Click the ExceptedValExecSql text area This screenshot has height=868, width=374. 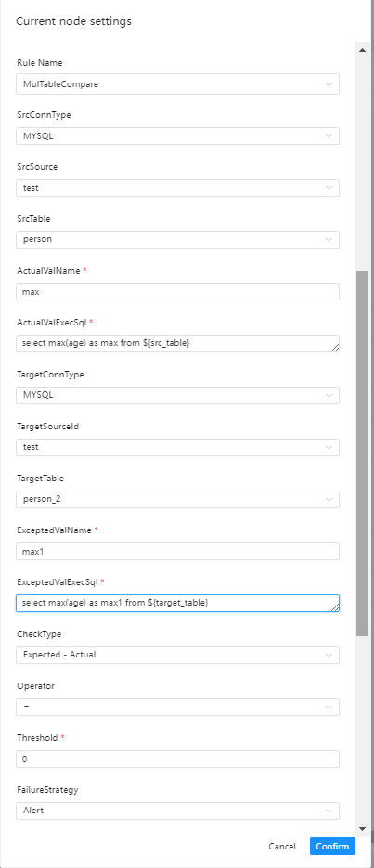pos(177,603)
